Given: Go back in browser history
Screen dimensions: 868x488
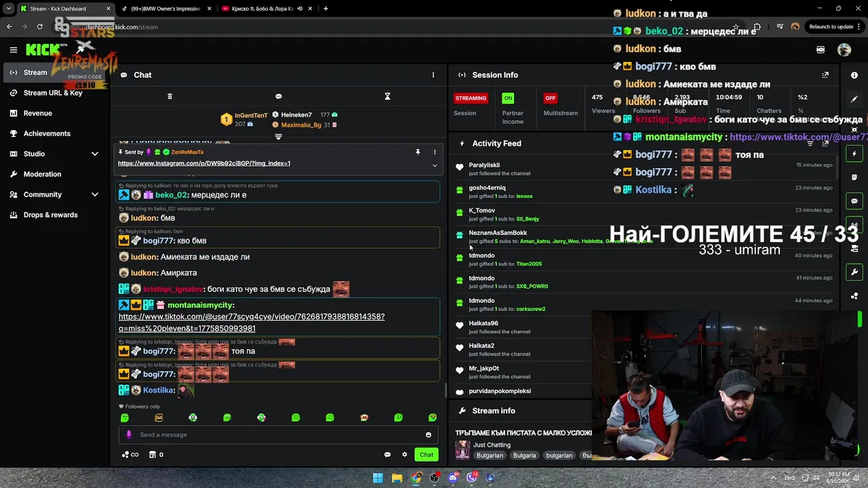Looking at the screenshot, I should pyautogui.click(x=9, y=27).
